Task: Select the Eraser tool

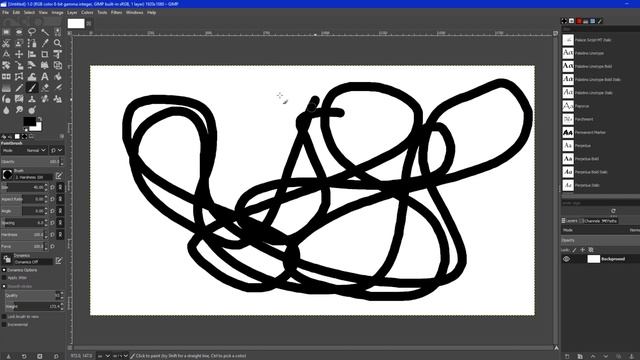Action: pyautogui.click(x=45, y=87)
